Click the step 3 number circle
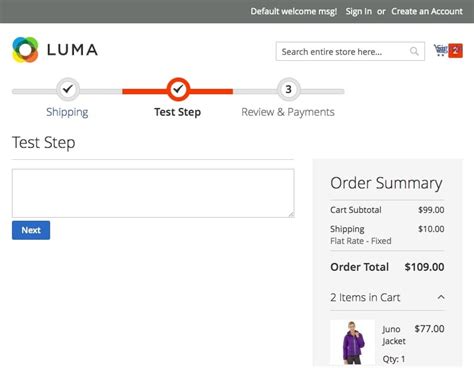The height and width of the screenshot is (368, 474). [x=289, y=89]
